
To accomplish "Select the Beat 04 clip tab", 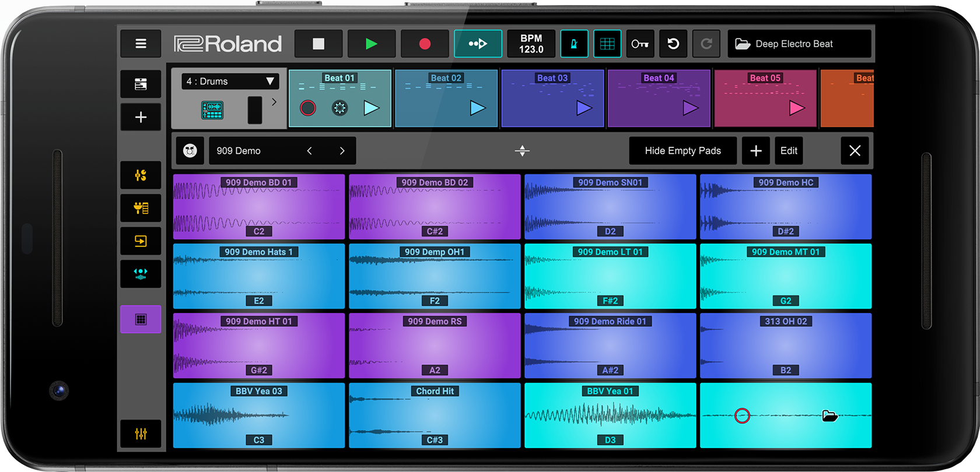I will pyautogui.click(x=659, y=98).
